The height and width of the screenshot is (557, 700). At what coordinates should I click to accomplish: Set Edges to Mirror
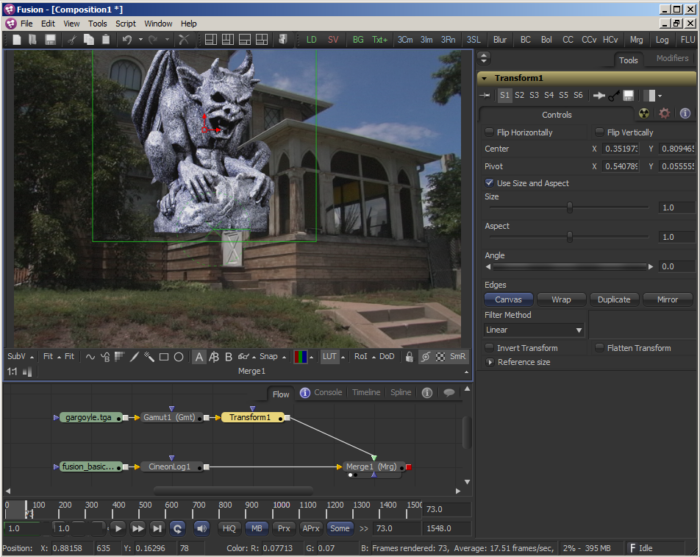pos(667,299)
